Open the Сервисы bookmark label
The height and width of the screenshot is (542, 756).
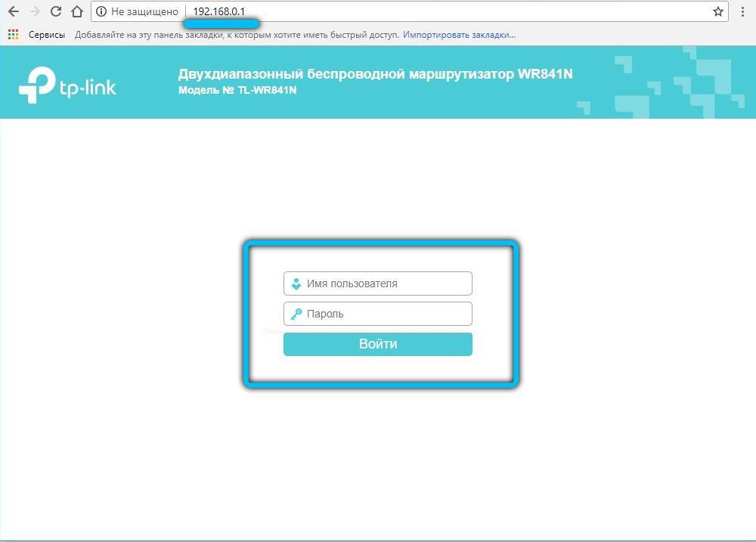coord(47,35)
